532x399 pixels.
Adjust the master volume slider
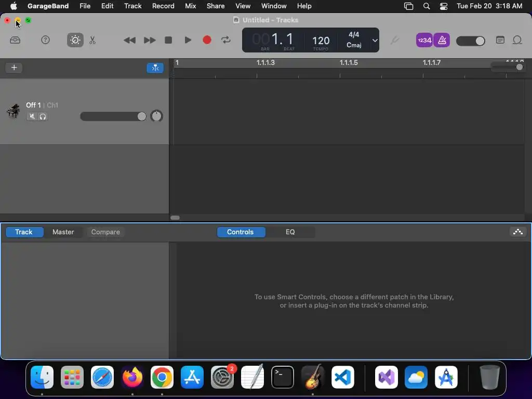pyautogui.click(x=470, y=41)
